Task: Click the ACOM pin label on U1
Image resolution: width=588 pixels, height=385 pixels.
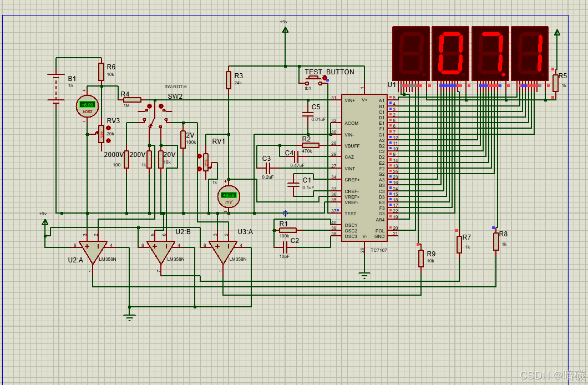Action: click(351, 123)
